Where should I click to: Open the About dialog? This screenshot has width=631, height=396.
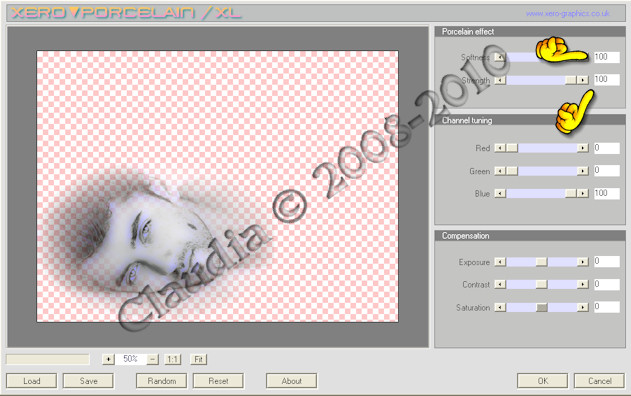pos(291,381)
